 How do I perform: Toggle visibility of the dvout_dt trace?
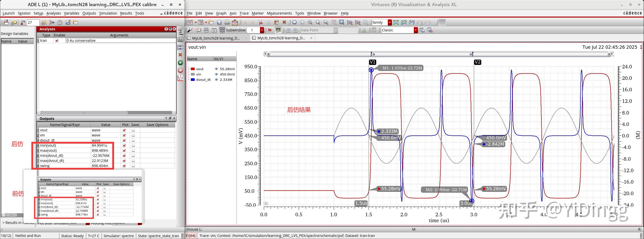[x=216, y=80]
